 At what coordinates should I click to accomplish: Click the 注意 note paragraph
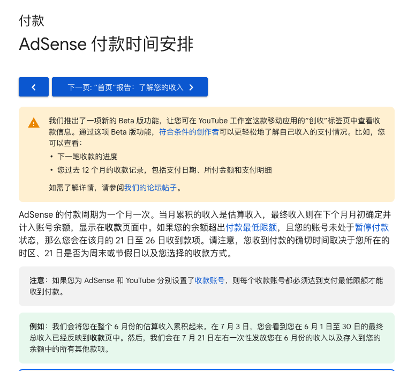pos(206,286)
